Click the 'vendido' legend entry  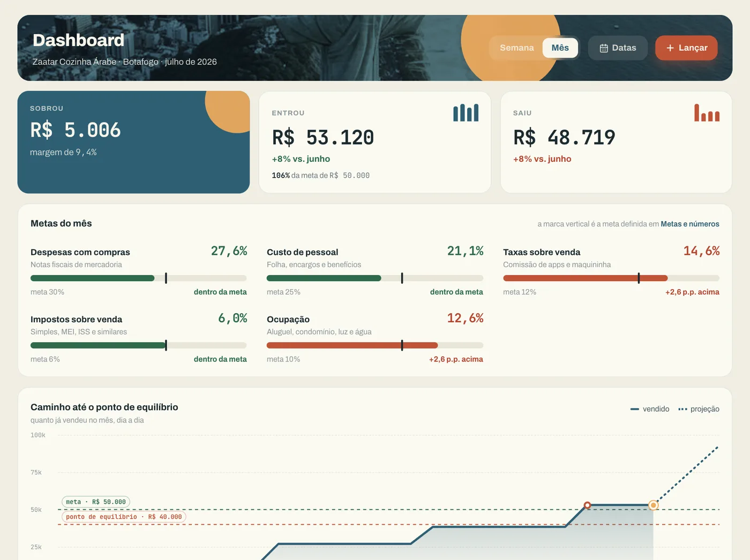(x=650, y=409)
